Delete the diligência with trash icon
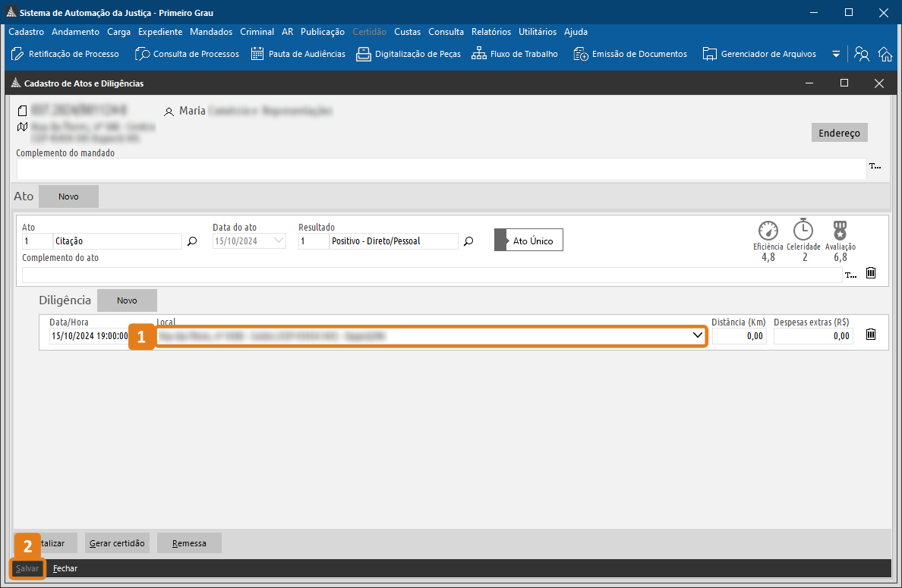Viewport: 902px width, 588px height. (x=871, y=335)
